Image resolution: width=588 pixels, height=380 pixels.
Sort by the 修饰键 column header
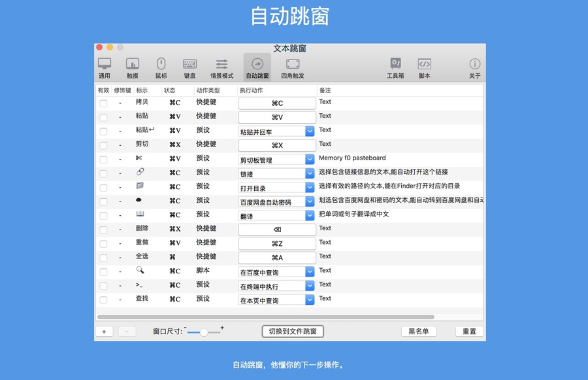pos(123,90)
